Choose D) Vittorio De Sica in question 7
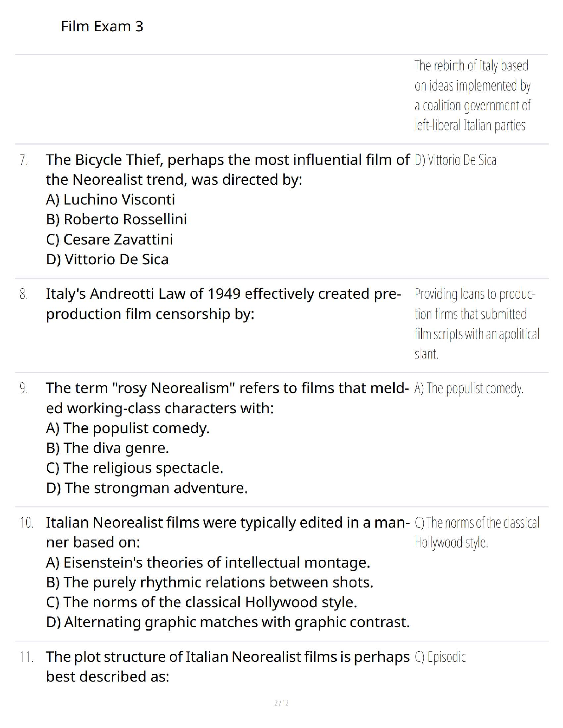Image resolution: width=563 pixels, height=728 pixels. [107, 259]
